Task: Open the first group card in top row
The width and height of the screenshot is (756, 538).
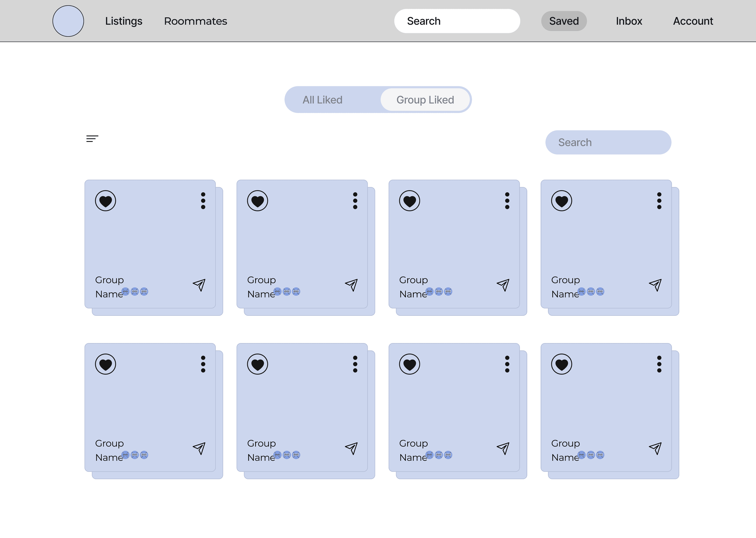Action: (150, 244)
